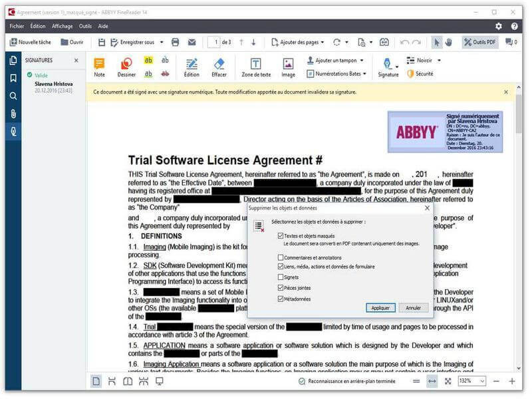Viewport: 532px width, 399px height.
Task: Close the SIGNATURES panel
Action: [x=76, y=61]
